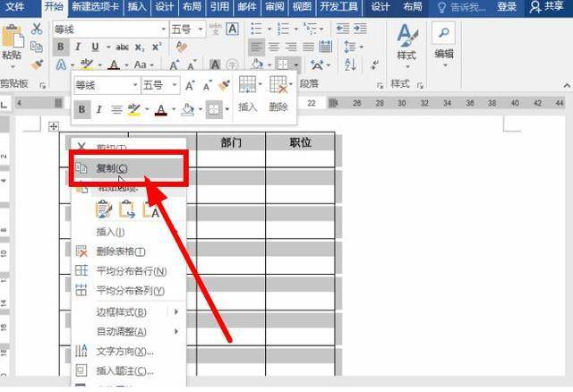Open the Phonetic Guide (wén) tool

click(216, 29)
